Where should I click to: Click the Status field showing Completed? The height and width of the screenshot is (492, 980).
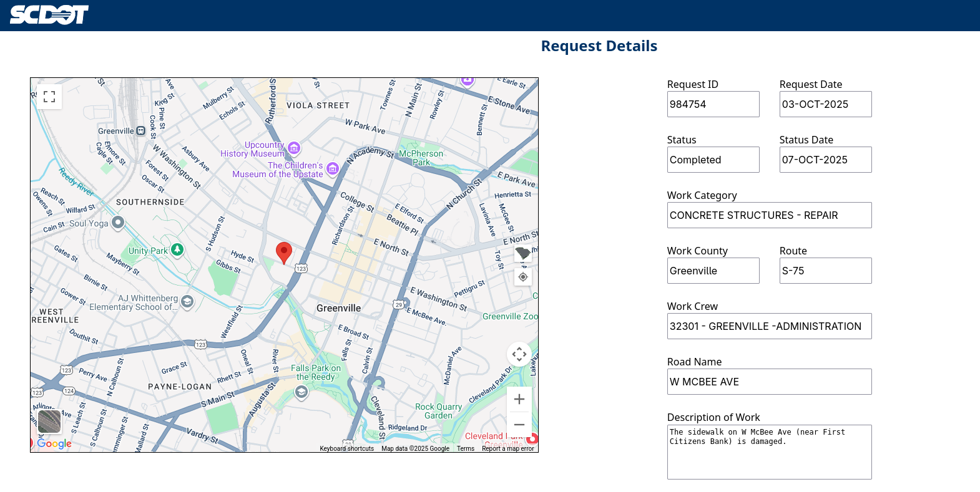coord(713,160)
